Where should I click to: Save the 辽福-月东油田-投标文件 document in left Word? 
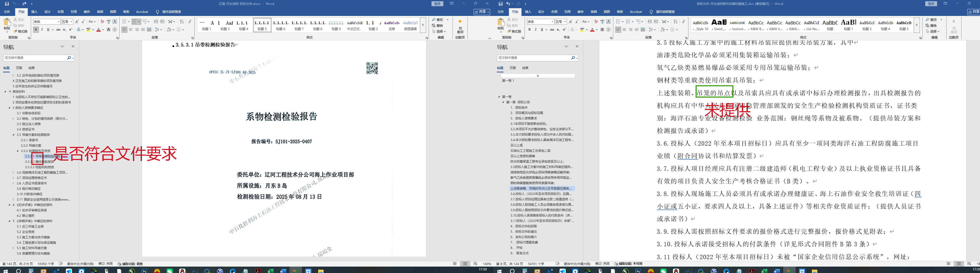[x=6, y=4]
